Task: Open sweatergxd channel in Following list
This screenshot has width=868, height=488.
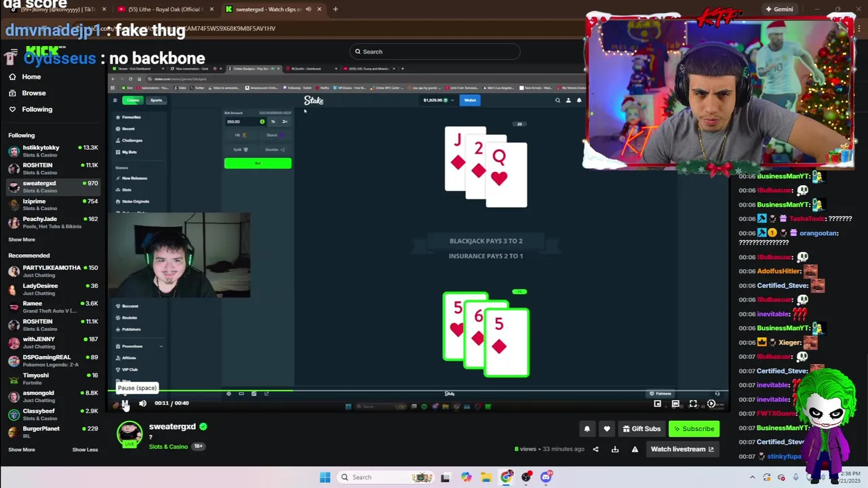Action: point(54,186)
